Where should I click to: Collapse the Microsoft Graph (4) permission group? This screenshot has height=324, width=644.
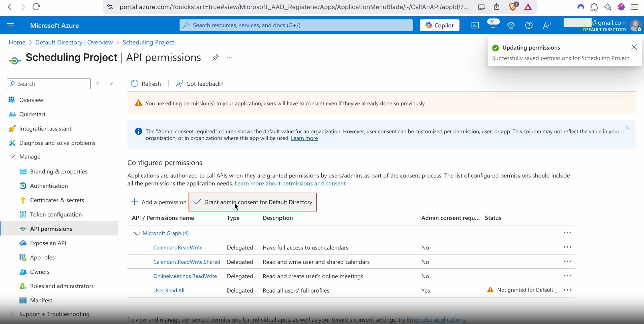(137, 233)
